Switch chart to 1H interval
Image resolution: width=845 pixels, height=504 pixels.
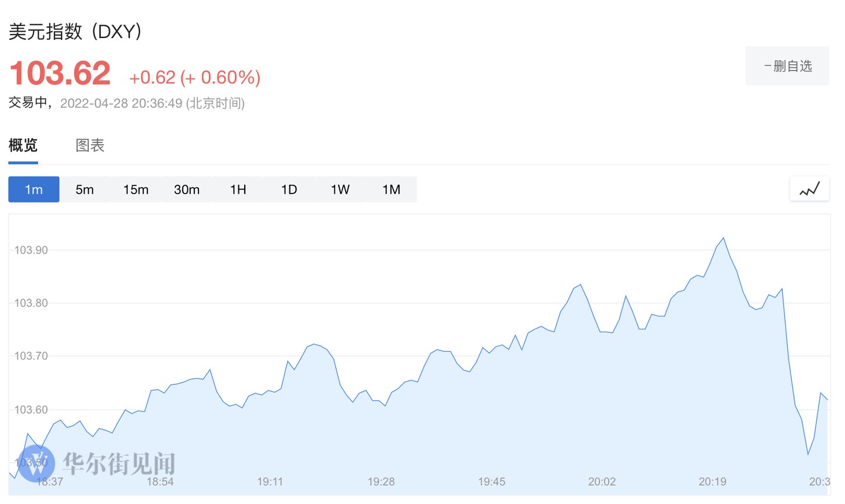[238, 190]
